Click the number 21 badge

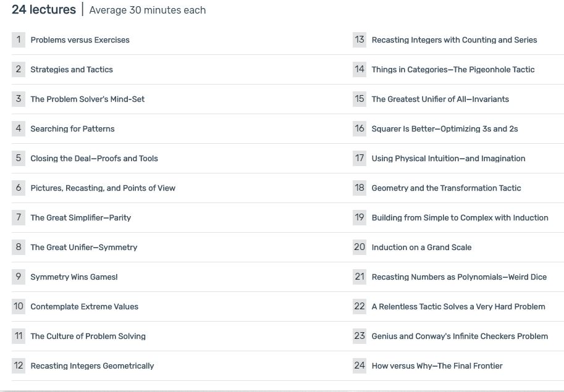[360, 277]
